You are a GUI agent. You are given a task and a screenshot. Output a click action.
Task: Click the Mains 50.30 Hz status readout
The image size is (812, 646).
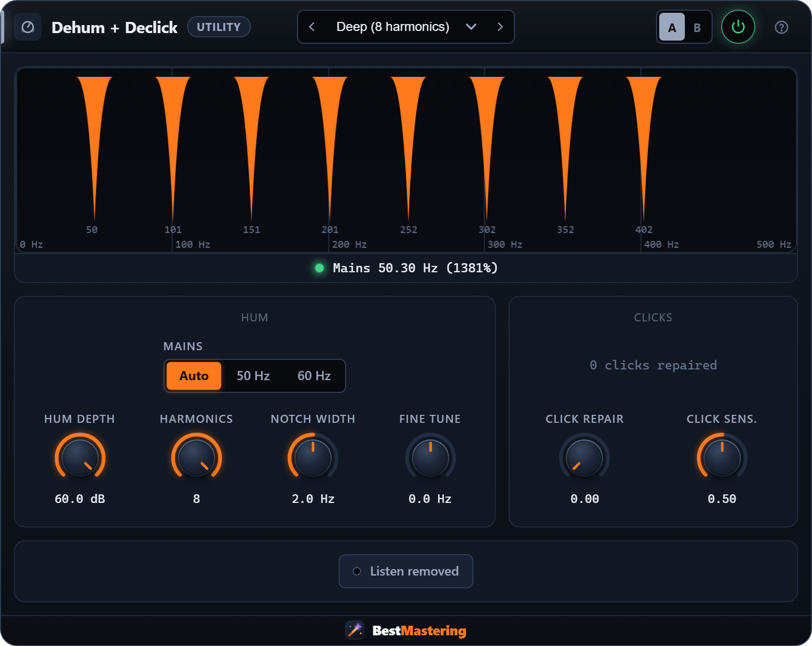coord(415,268)
